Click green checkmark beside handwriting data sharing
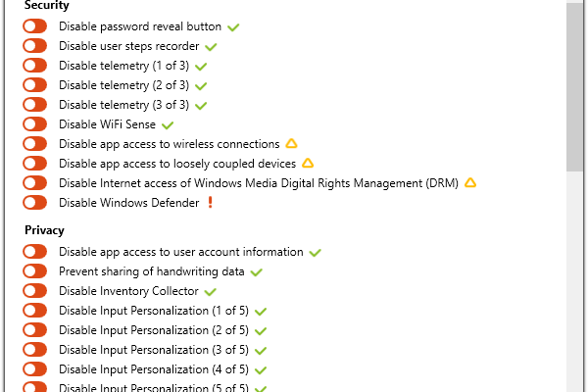Screen dimensions: 588x392 pos(257,271)
